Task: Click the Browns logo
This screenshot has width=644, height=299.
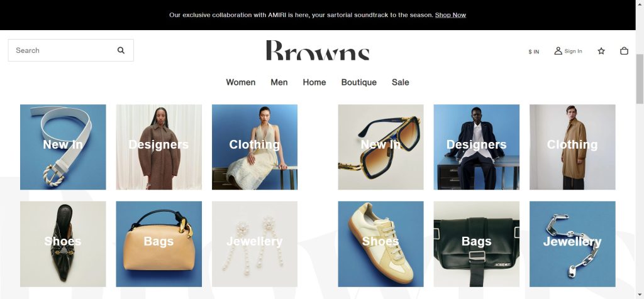Action: click(x=318, y=50)
